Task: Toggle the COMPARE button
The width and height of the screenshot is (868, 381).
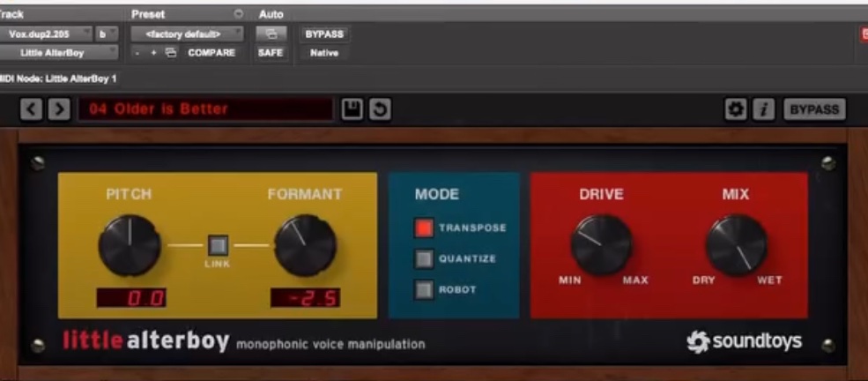Action: [x=211, y=53]
